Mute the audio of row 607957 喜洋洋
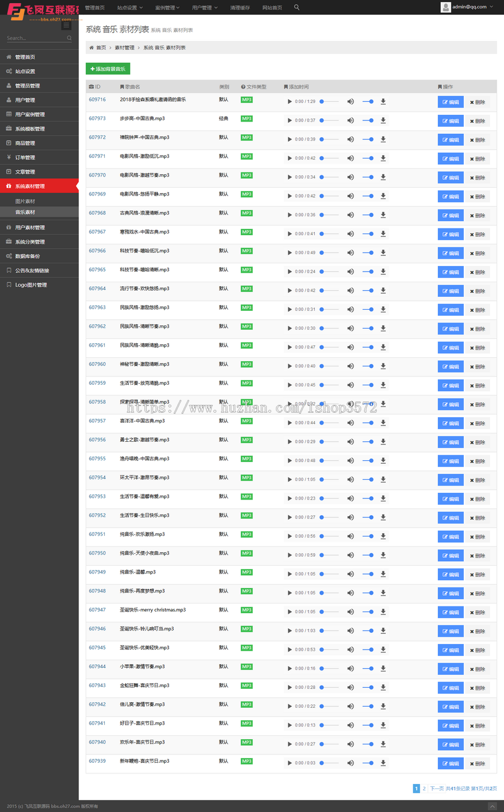 [x=351, y=423]
